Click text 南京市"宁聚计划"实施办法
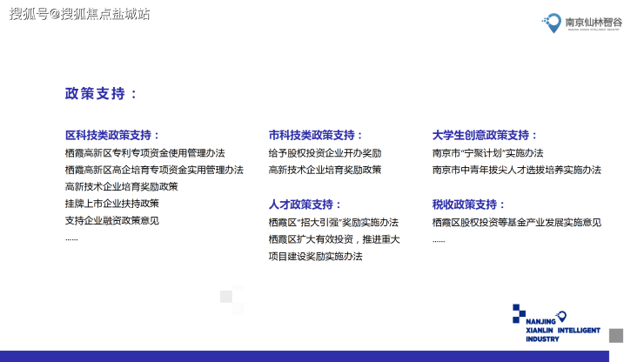644x362 pixels. tap(487, 153)
